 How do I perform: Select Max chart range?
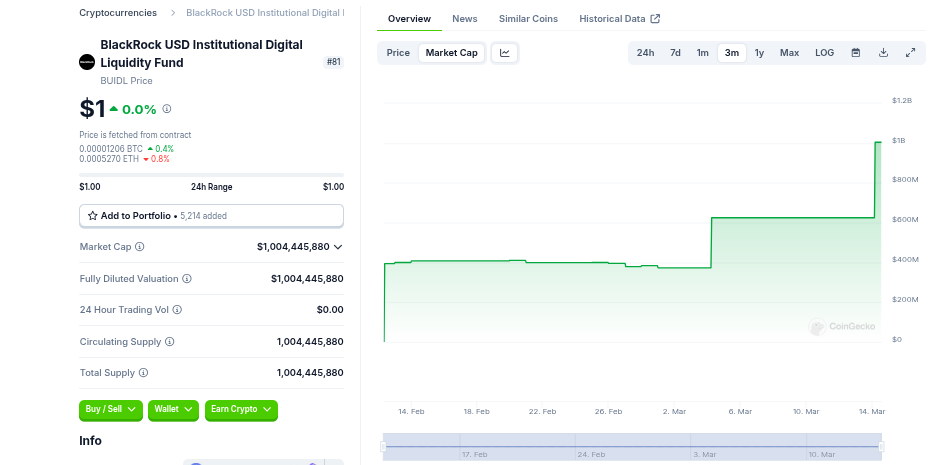click(x=789, y=53)
